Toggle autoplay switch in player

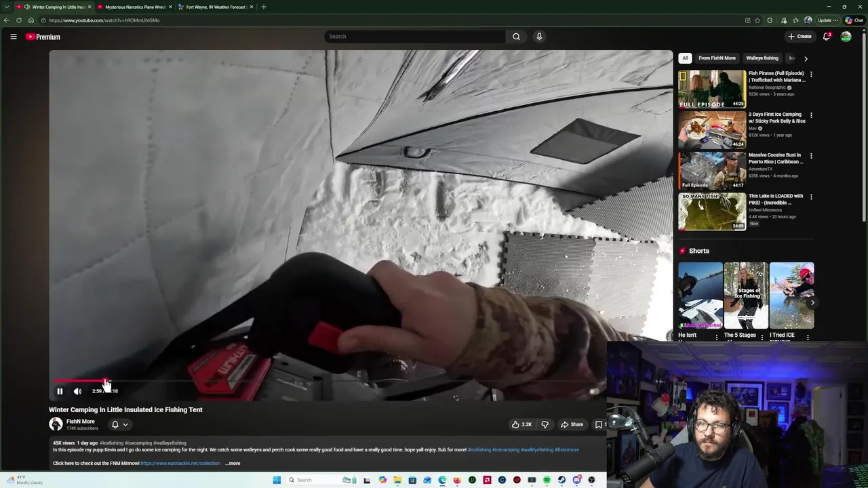(593, 391)
